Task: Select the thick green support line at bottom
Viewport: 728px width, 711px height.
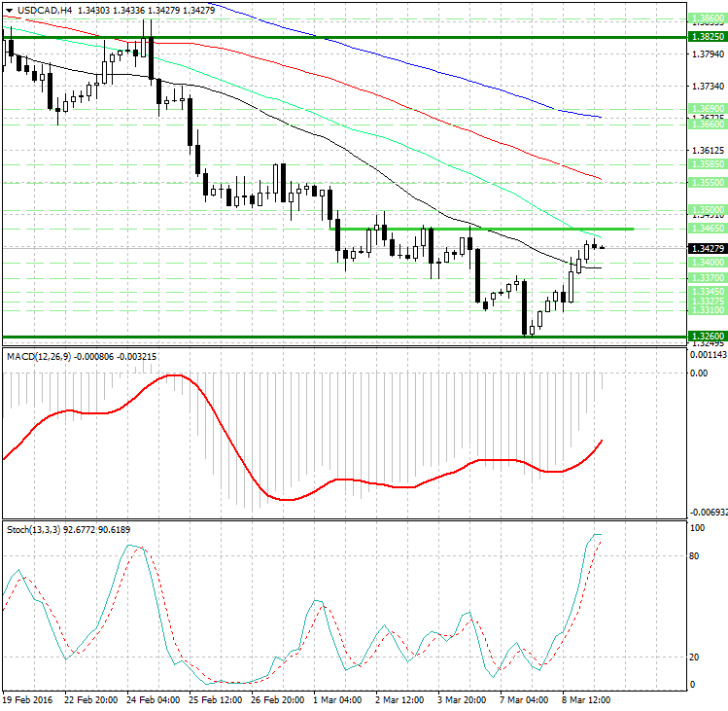Action: (344, 337)
